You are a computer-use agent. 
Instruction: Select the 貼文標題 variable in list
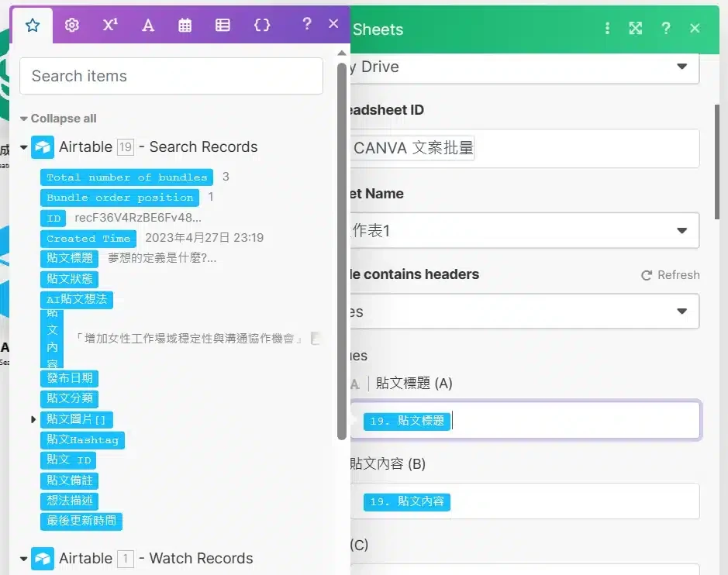pos(70,258)
